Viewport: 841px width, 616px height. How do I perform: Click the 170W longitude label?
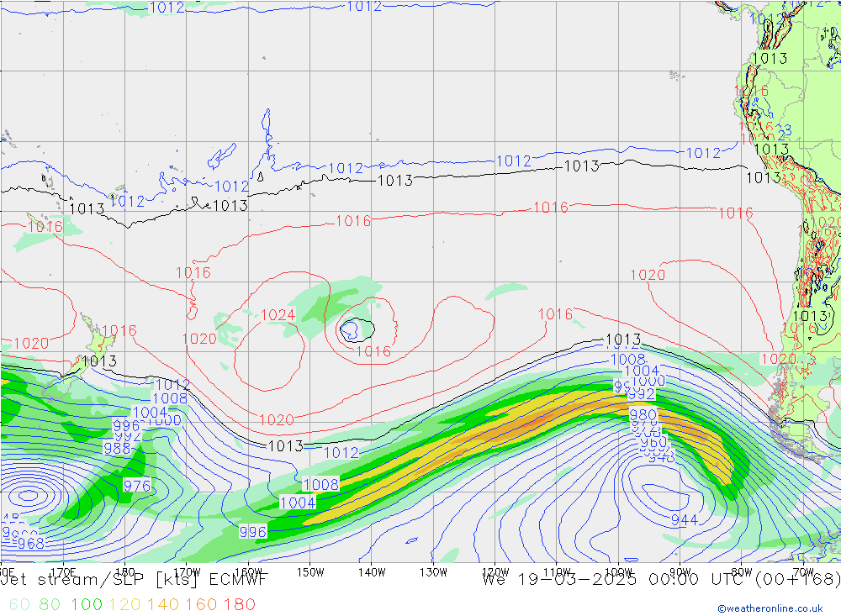click(187, 572)
